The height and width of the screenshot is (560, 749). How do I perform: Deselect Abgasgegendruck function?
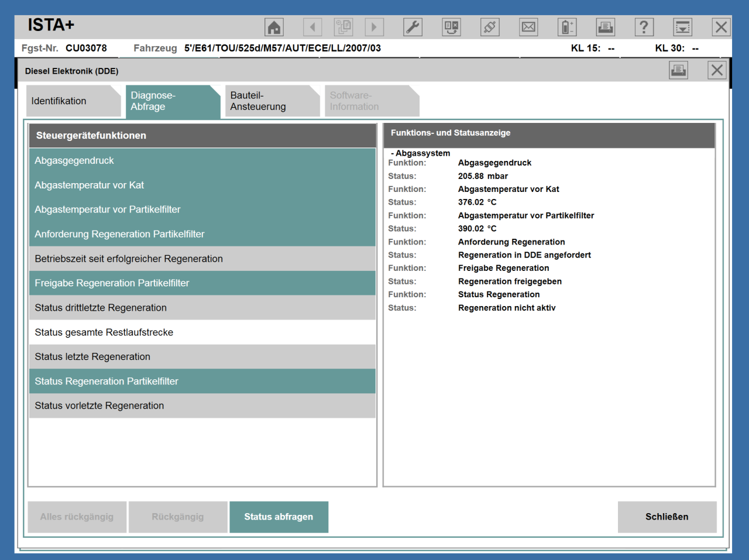coord(202,160)
